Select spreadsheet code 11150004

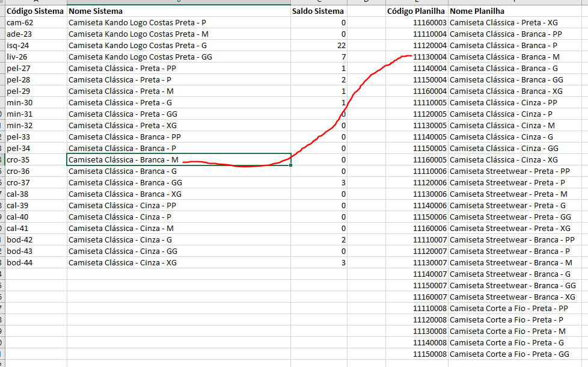point(417,80)
